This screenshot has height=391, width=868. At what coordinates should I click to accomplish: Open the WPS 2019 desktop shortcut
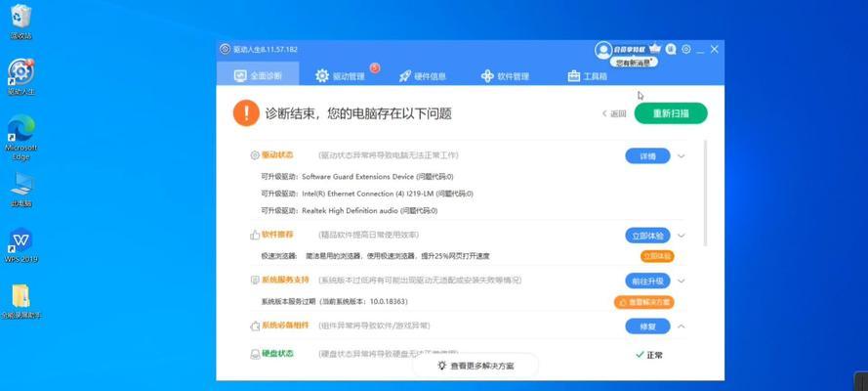tap(21, 244)
